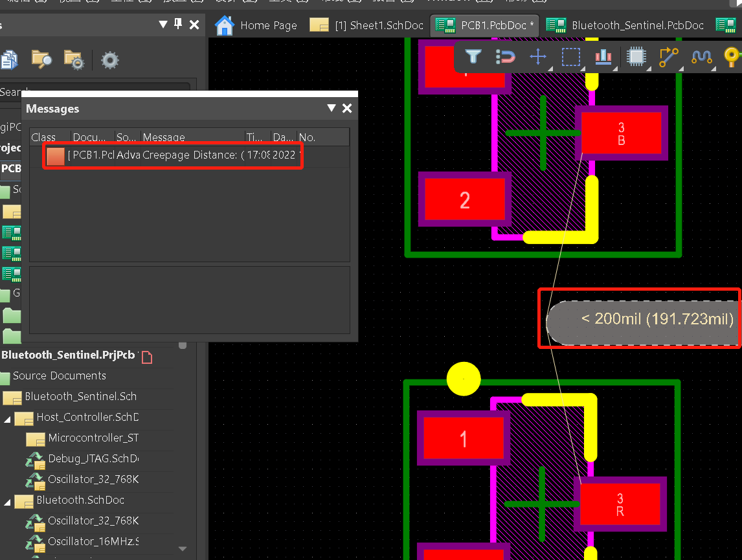
Task: Select the move objects cross-arrow tool
Action: click(538, 57)
